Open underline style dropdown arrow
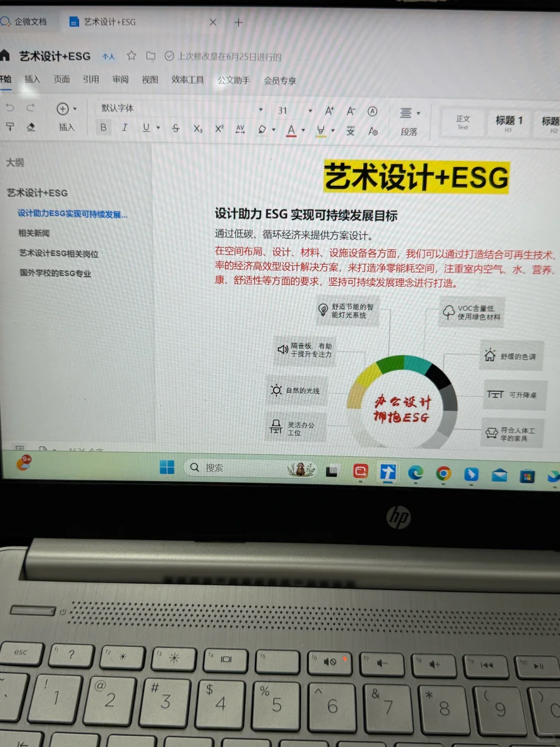560x747 pixels. 158,128
